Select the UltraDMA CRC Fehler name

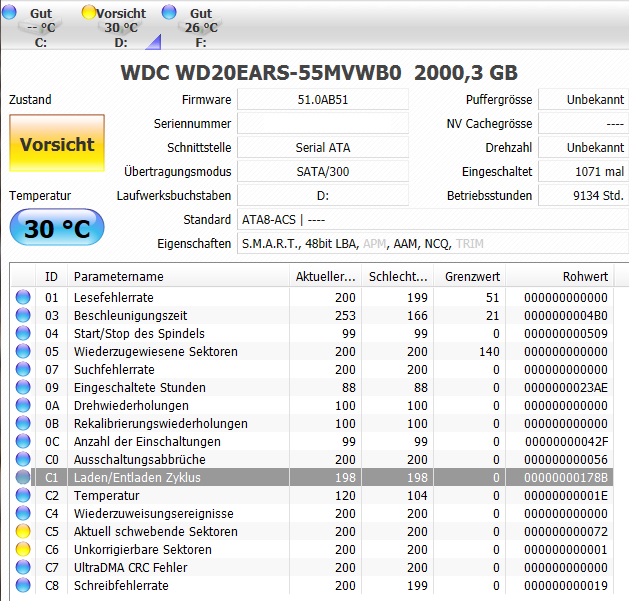(x=130, y=567)
